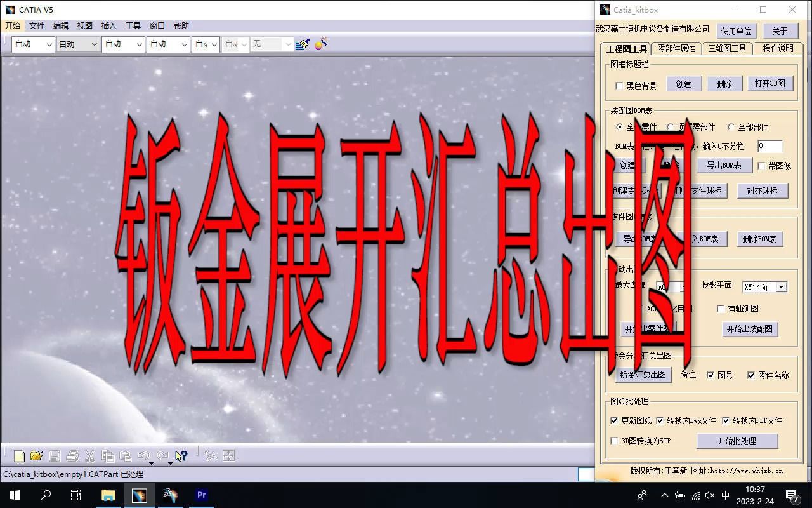Screen dimensions: 812x508
Task: Open Premiere Pro from the taskbar
Action: click(202, 495)
